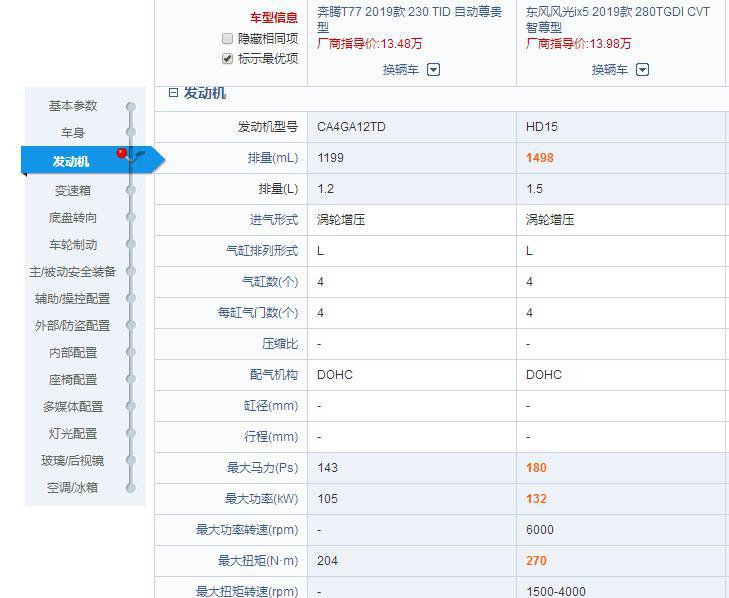This screenshot has height=598, width=729.
Task: Click the 每缸气门数(个) row label
Action: pos(258,312)
